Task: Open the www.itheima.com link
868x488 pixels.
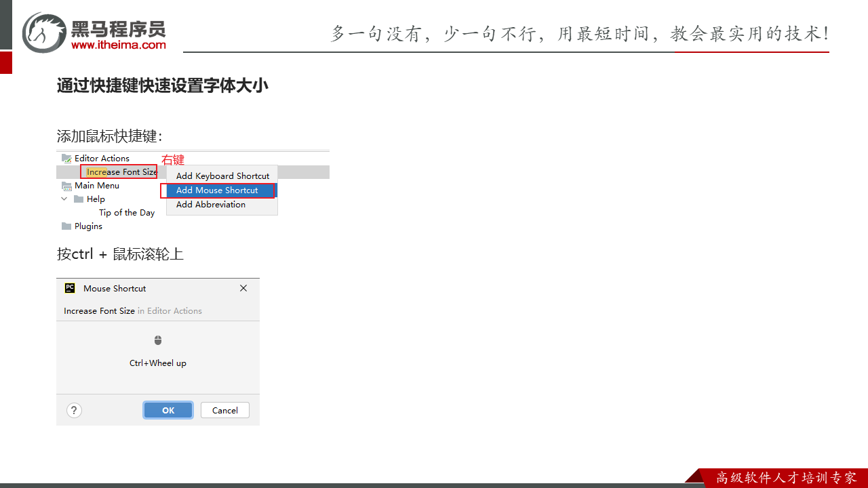Action: tap(118, 45)
